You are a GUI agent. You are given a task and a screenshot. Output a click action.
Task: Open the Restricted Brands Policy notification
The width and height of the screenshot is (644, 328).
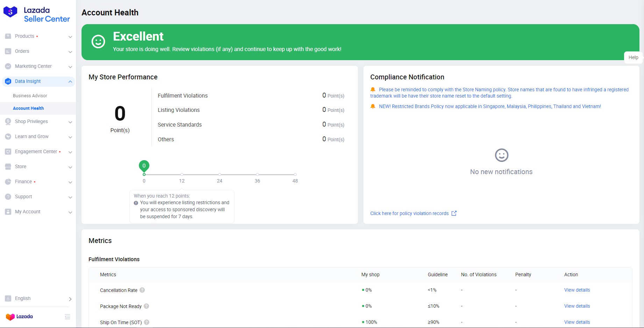pos(490,106)
